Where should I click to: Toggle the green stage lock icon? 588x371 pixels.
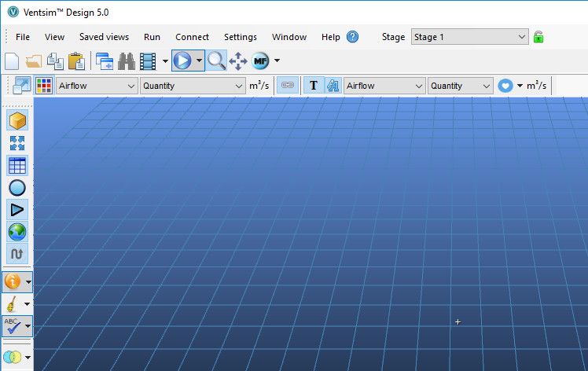[538, 37]
